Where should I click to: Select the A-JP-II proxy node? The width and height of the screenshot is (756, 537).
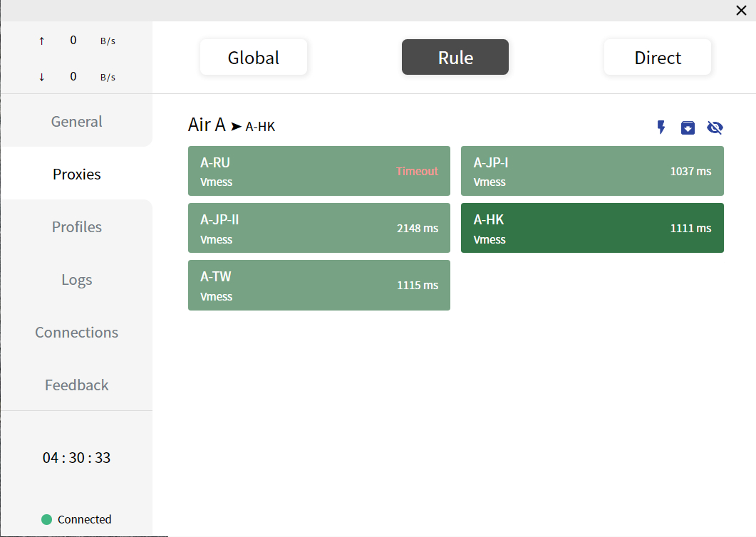(x=319, y=228)
